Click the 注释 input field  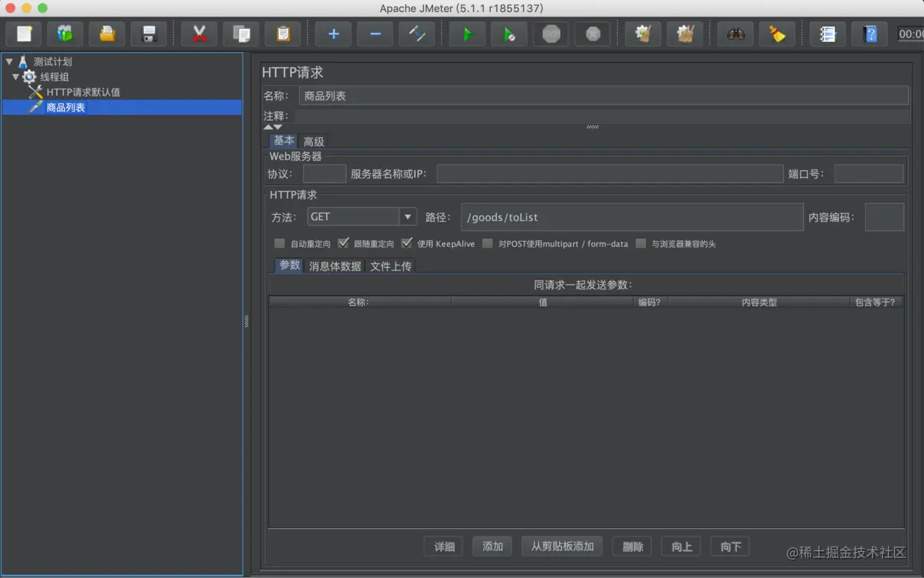click(x=602, y=116)
